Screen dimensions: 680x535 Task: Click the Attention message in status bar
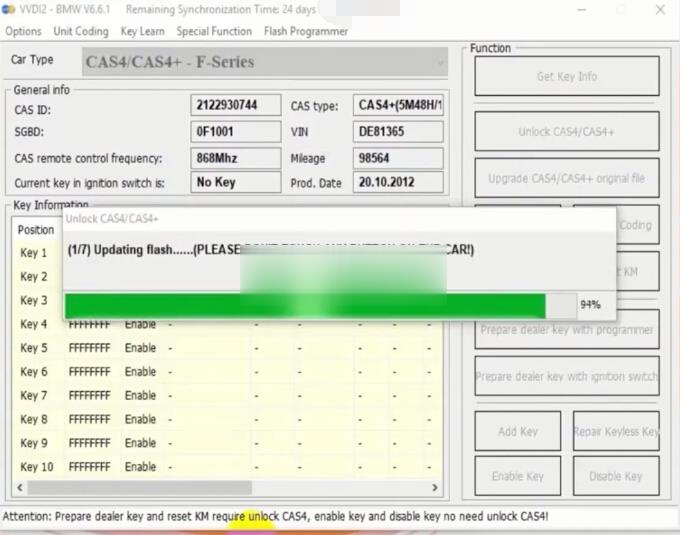(275, 516)
